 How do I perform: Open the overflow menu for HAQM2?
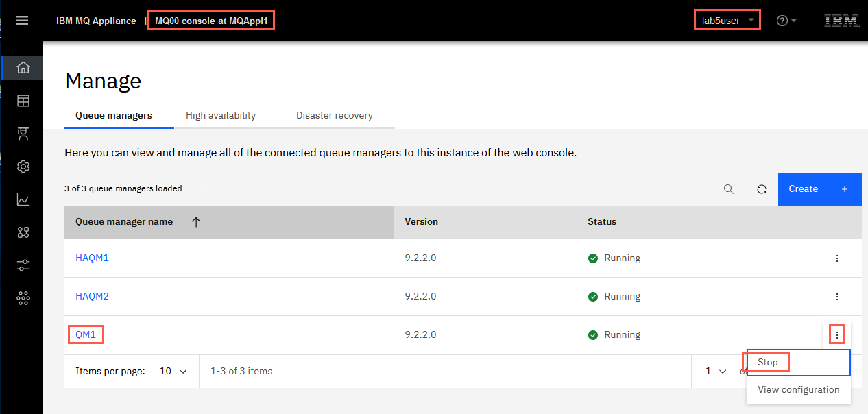tap(837, 297)
